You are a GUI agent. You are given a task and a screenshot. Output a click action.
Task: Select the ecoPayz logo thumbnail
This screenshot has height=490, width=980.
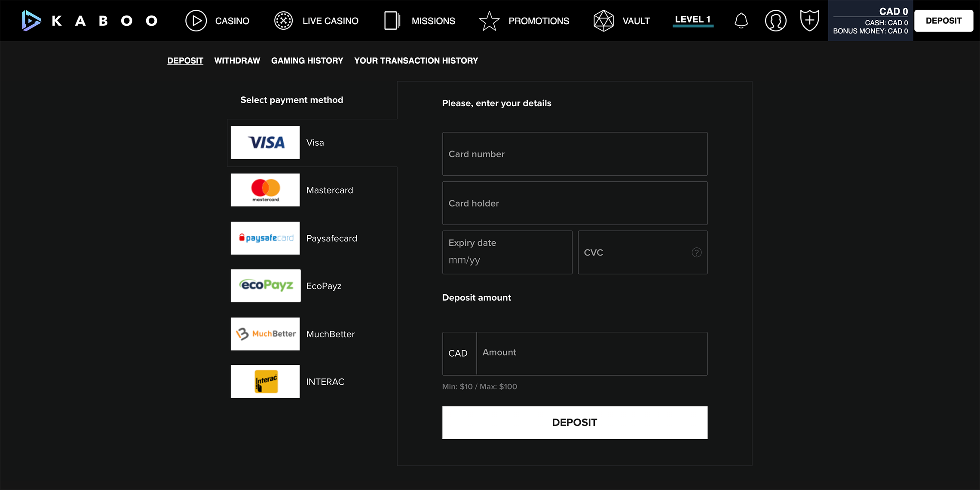pos(265,286)
